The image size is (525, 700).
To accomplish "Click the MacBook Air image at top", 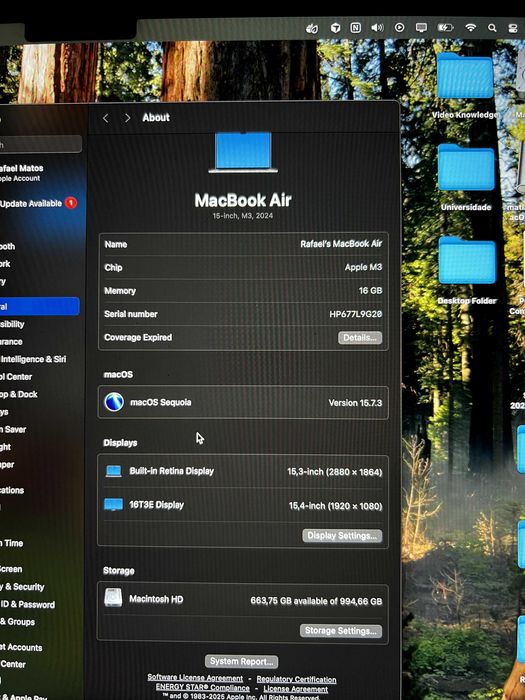I will (x=243, y=152).
